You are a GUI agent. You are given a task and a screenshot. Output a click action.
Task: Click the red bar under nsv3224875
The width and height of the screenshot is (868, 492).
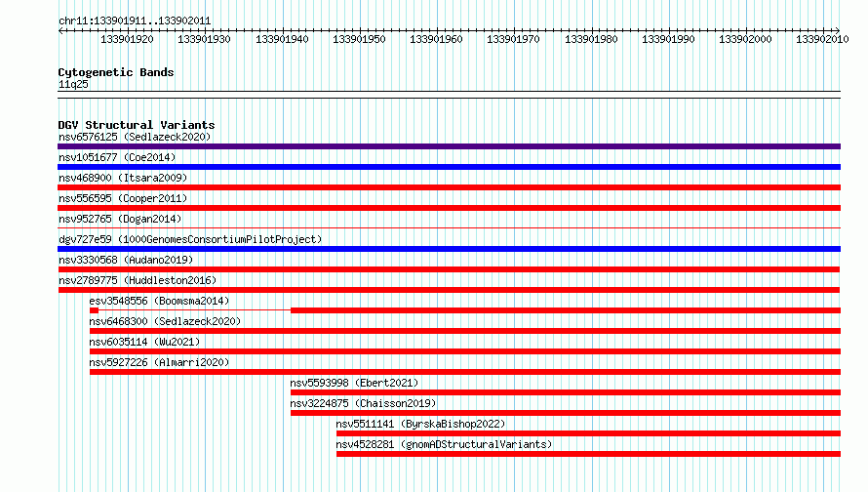coord(566,413)
